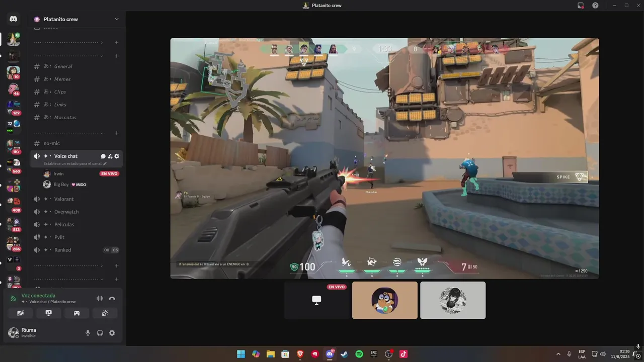The width and height of the screenshot is (644, 362).
Task: Expand collapsed category below Ranked channel
Action: [x=68, y=265]
